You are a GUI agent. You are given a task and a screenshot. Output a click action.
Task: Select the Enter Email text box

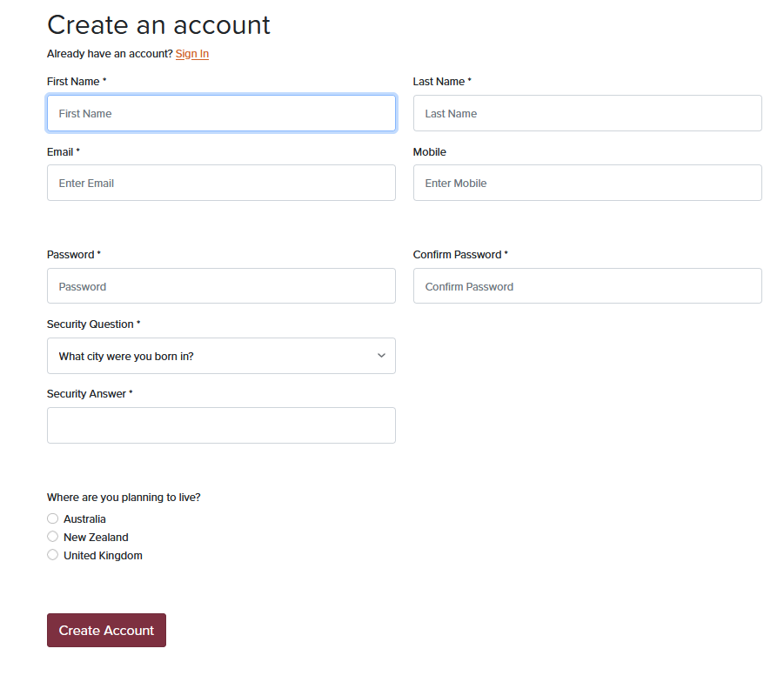[x=221, y=183]
